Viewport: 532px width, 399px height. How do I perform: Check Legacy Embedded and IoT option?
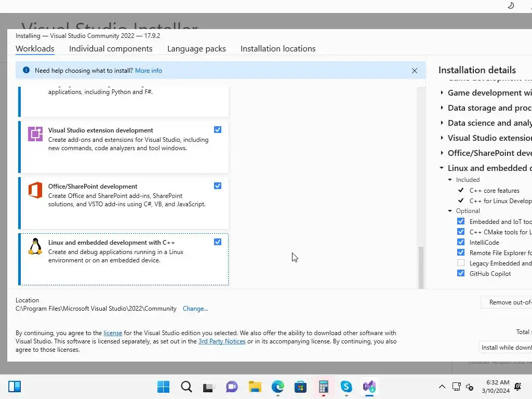(x=460, y=262)
